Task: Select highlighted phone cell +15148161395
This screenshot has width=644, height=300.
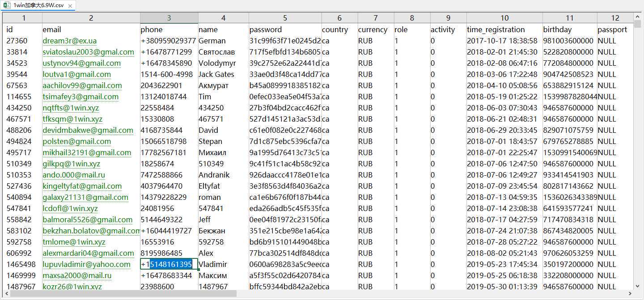Action: coord(169,264)
